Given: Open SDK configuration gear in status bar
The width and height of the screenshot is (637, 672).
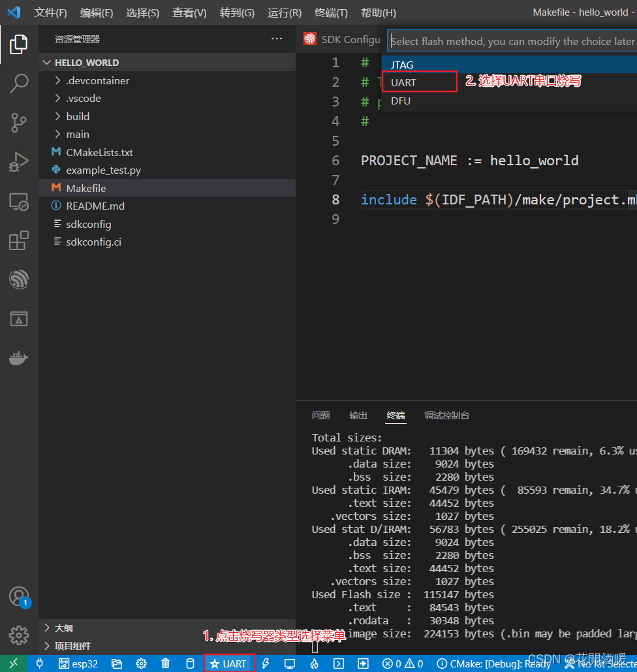Looking at the screenshot, I should click(141, 664).
